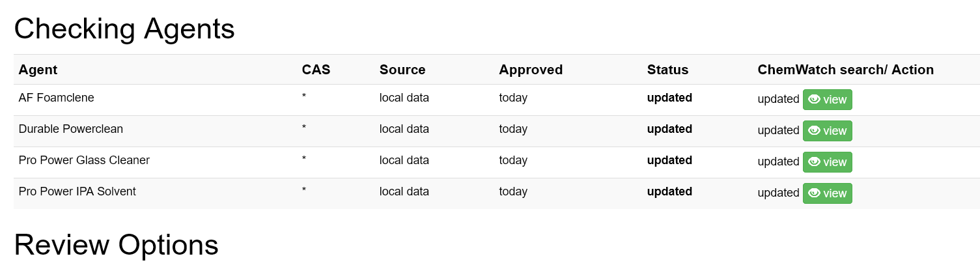Click the ChemWatch search/ Action header

[x=845, y=70]
